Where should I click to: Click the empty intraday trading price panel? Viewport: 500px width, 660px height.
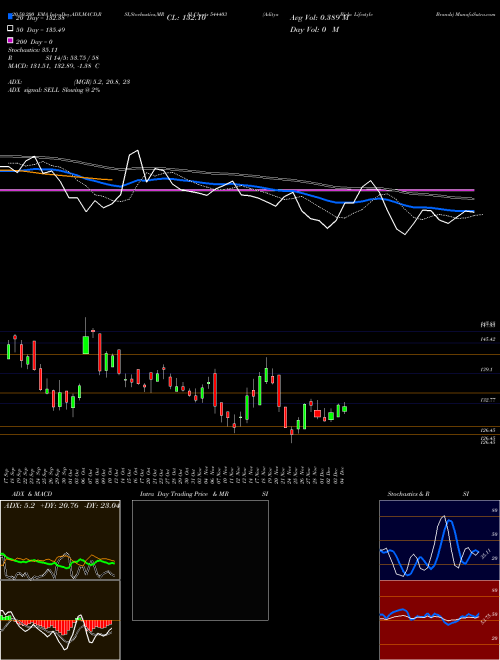click(200, 560)
